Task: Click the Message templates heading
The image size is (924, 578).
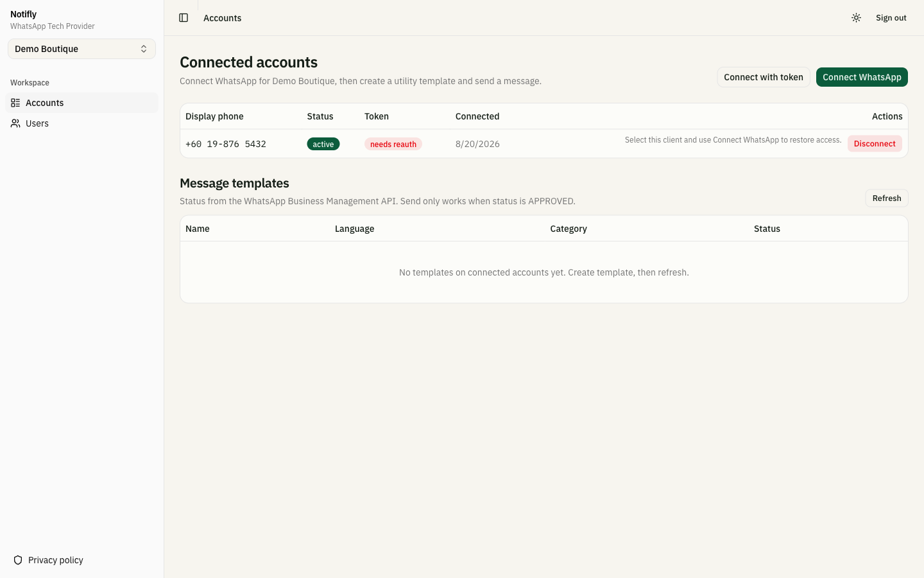Action: point(234,183)
